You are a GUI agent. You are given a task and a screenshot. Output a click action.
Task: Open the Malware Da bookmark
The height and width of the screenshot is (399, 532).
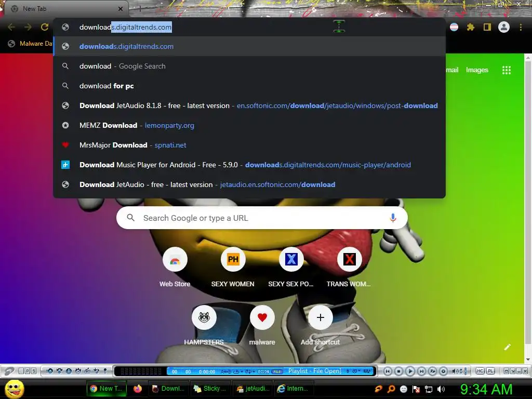31,44
